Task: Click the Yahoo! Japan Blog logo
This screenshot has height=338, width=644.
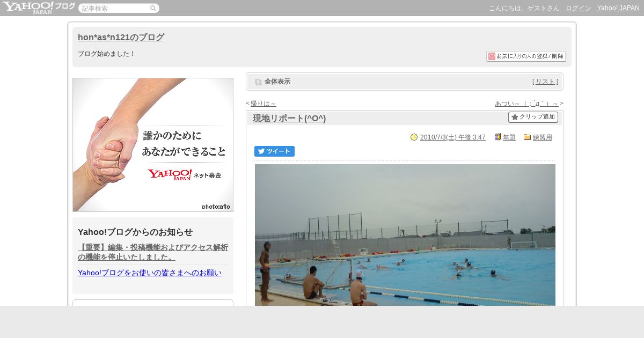Action: (x=39, y=8)
